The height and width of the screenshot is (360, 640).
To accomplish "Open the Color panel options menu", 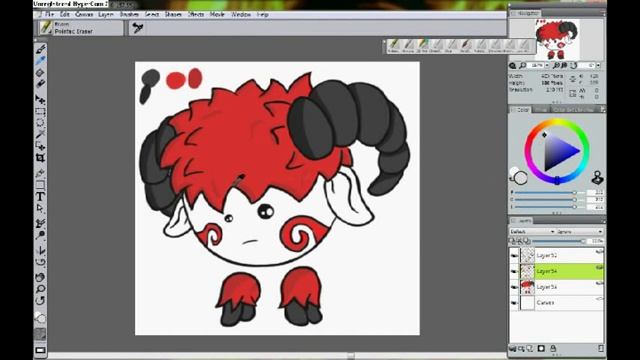I will click(602, 109).
